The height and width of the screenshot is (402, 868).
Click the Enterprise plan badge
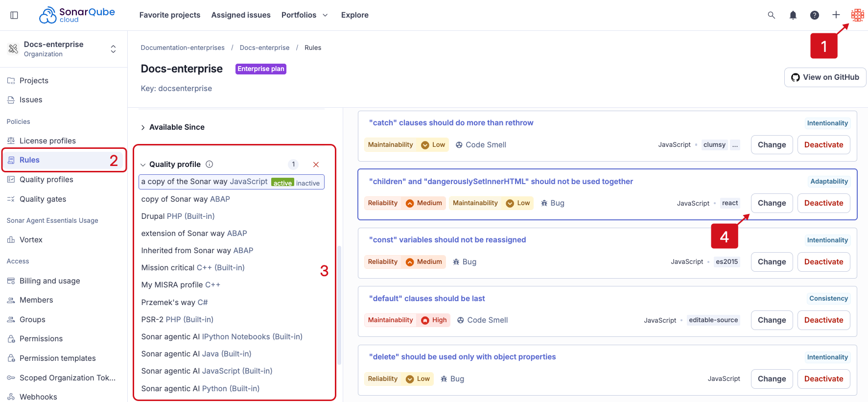tap(260, 69)
